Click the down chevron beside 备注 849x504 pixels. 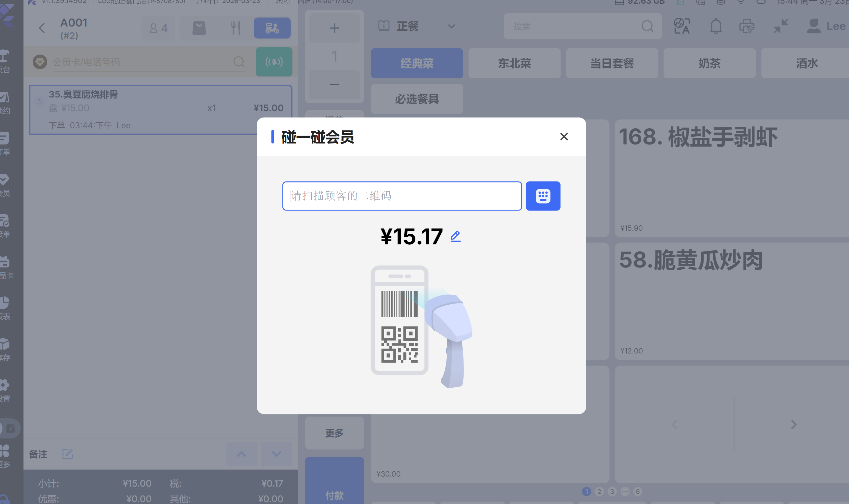click(276, 454)
